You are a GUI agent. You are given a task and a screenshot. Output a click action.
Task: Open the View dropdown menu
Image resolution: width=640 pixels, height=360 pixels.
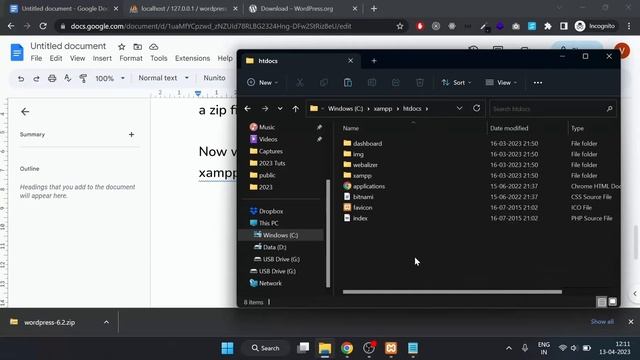pos(501,82)
